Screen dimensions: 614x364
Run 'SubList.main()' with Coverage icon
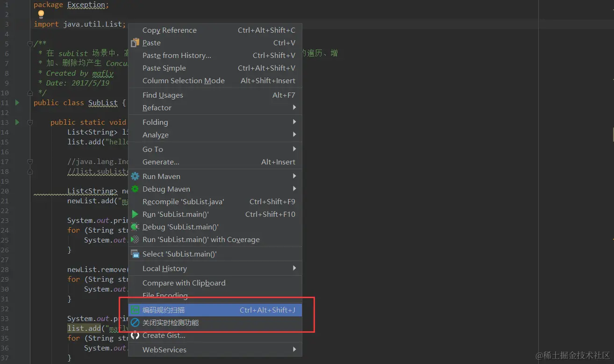pyautogui.click(x=135, y=239)
